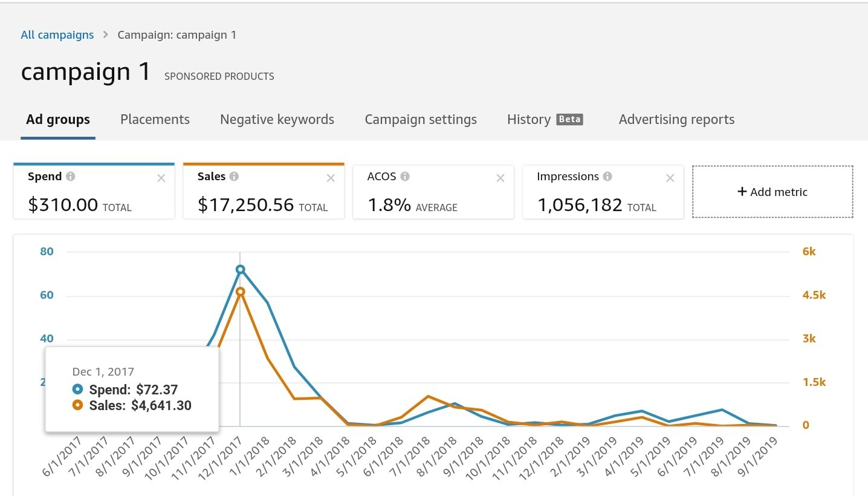Open the Campaign settings tab
This screenshot has width=868, height=496.
[421, 119]
